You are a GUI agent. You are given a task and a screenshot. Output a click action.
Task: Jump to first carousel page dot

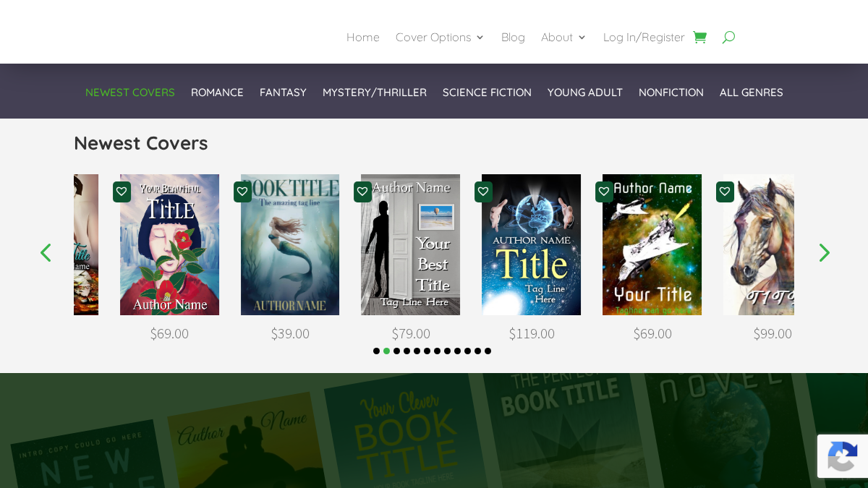tap(376, 351)
